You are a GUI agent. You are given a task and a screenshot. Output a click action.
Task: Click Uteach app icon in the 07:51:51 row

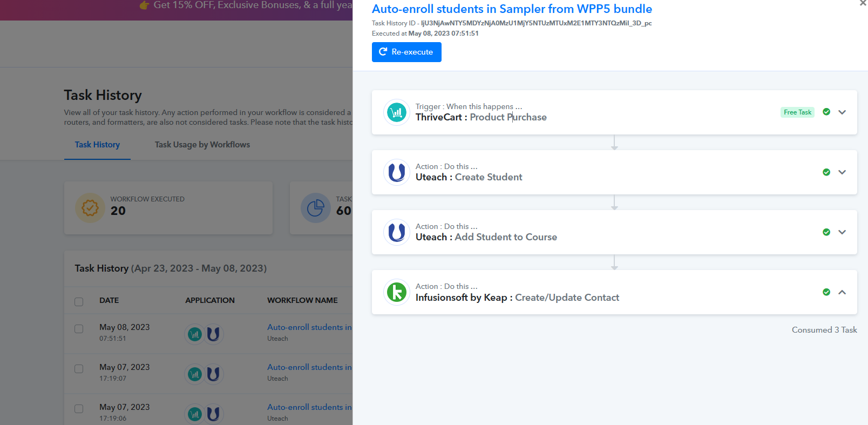[x=213, y=334]
